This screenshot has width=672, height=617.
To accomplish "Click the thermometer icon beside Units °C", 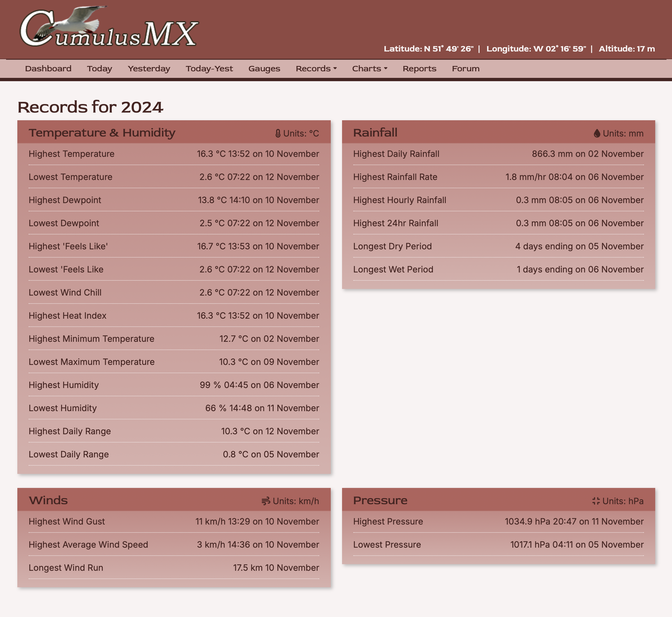I will tap(278, 133).
